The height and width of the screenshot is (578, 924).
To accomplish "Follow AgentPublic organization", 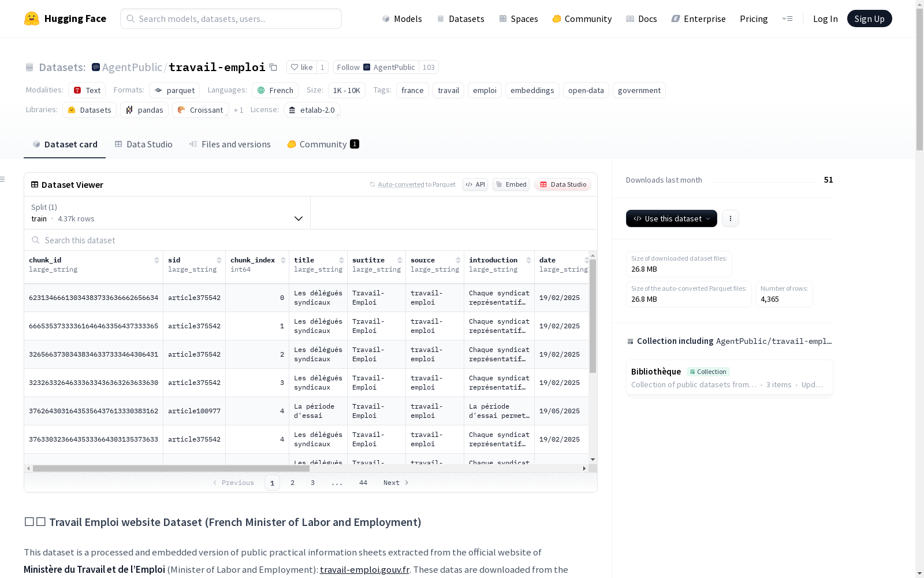I will tap(376, 67).
